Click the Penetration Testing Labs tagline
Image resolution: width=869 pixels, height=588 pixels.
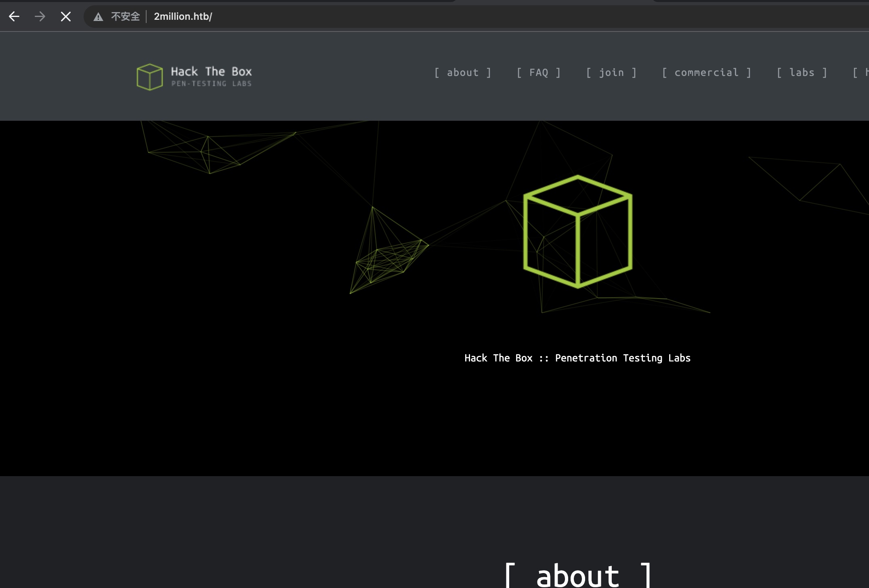577,358
